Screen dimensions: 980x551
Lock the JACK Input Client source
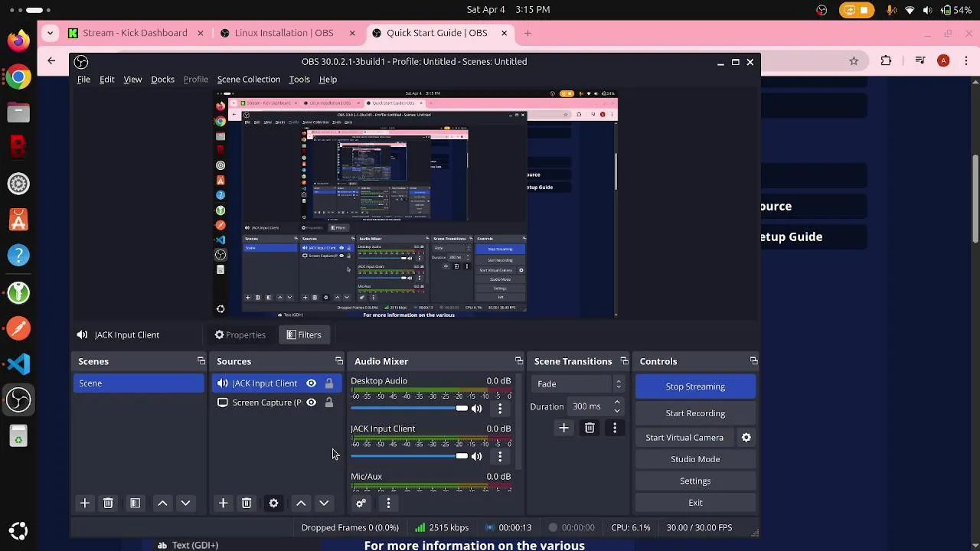(x=329, y=383)
